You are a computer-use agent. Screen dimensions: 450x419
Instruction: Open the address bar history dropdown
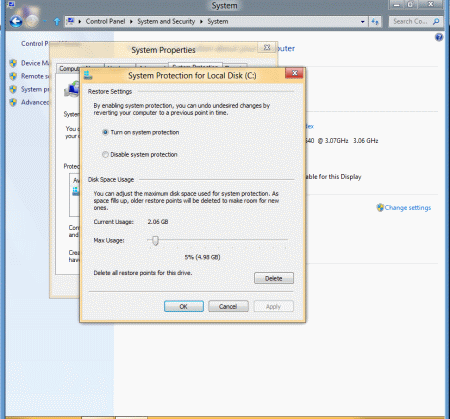point(362,22)
